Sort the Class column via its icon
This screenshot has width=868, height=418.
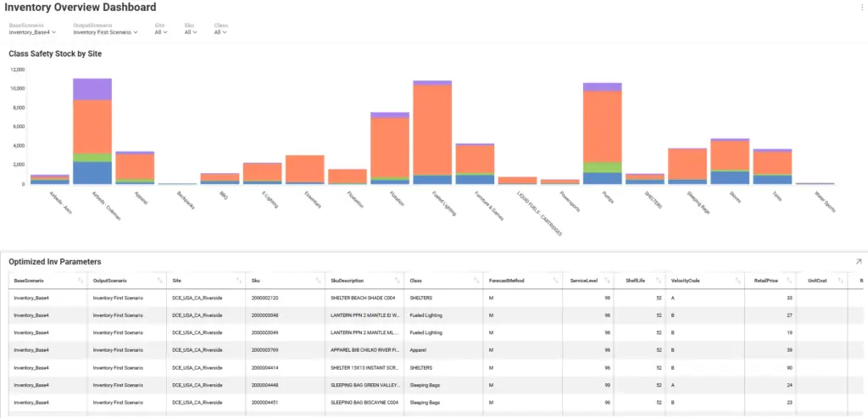[477, 281]
